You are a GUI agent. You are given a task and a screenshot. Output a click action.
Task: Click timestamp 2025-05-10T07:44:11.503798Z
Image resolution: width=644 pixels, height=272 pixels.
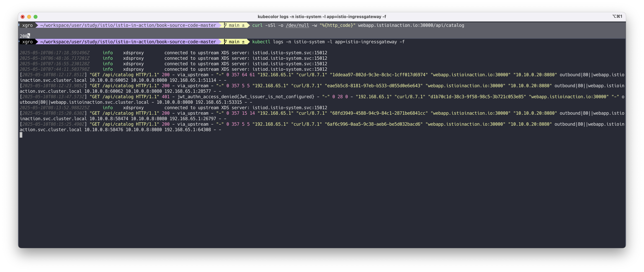coord(54,69)
